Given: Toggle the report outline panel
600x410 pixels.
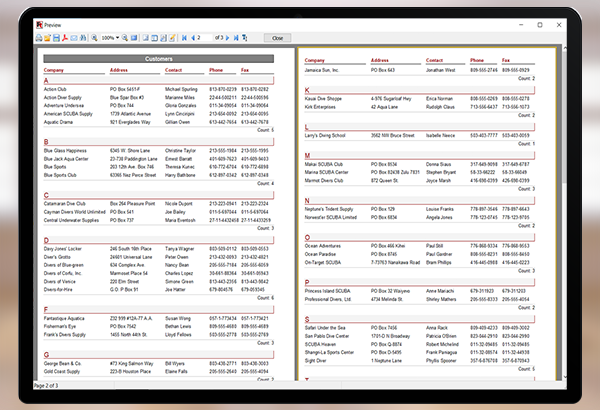Looking at the screenshot, I should click(x=145, y=37).
